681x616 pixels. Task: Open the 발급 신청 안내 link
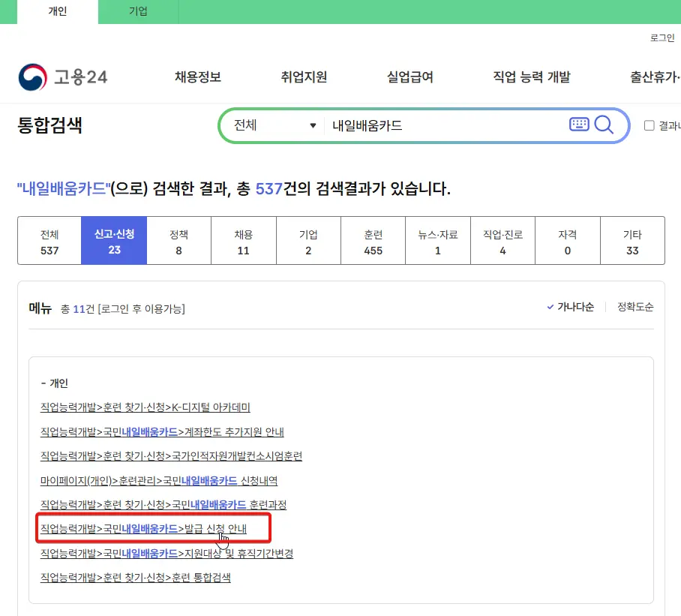143,529
